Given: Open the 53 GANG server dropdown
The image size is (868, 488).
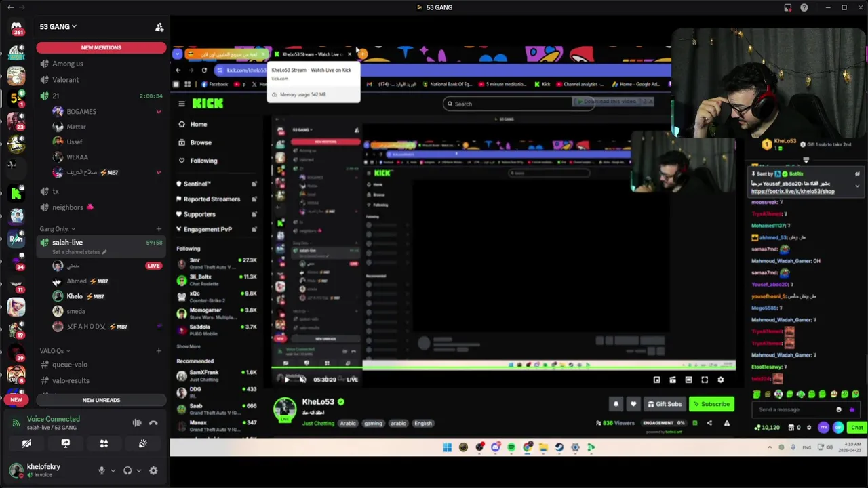Looking at the screenshot, I should [58, 26].
